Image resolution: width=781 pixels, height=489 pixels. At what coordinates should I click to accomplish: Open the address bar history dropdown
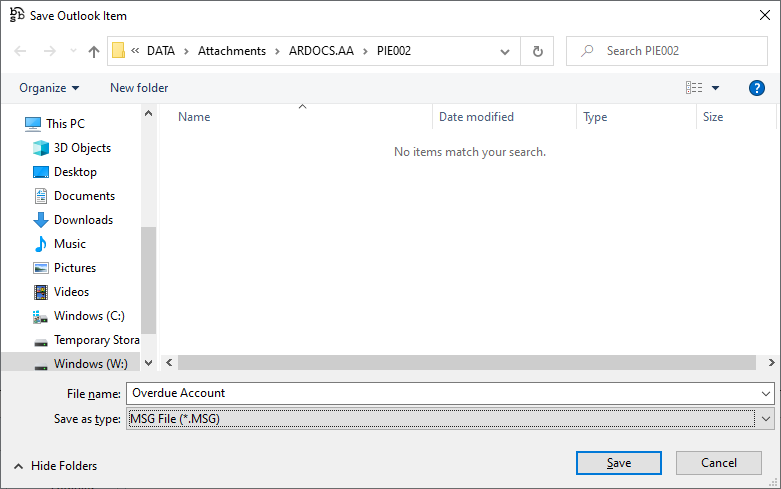click(507, 51)
